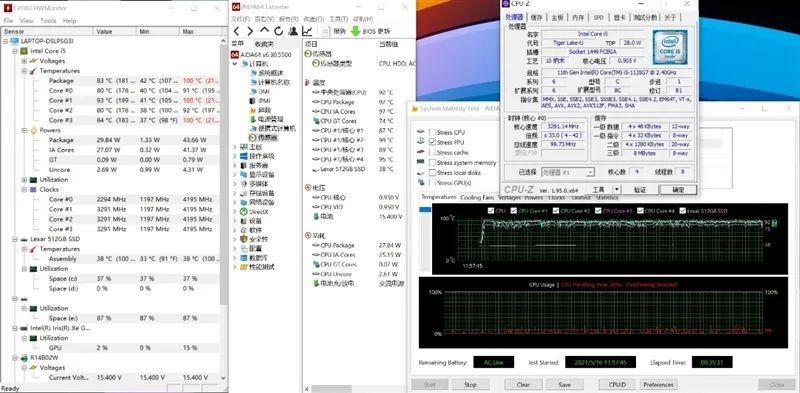Enable the Stress system memory checkbox
800x393 pixels.
point(432,163)
